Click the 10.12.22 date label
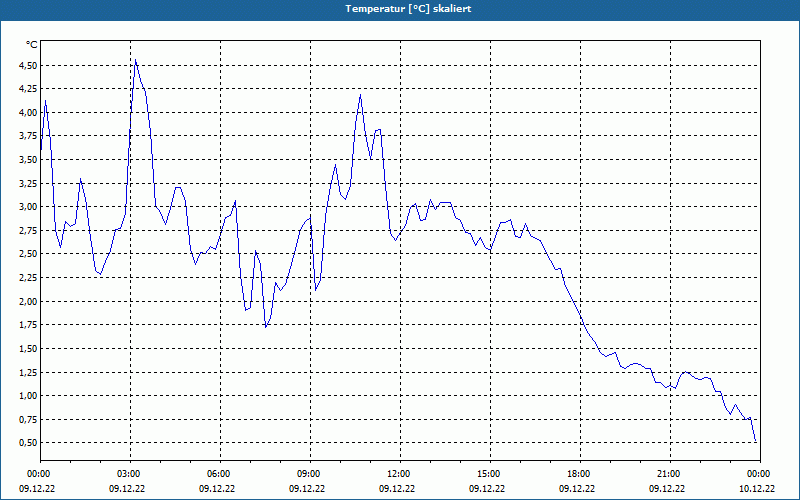Viewport: 800px width, 500px height. click(757, 488)
